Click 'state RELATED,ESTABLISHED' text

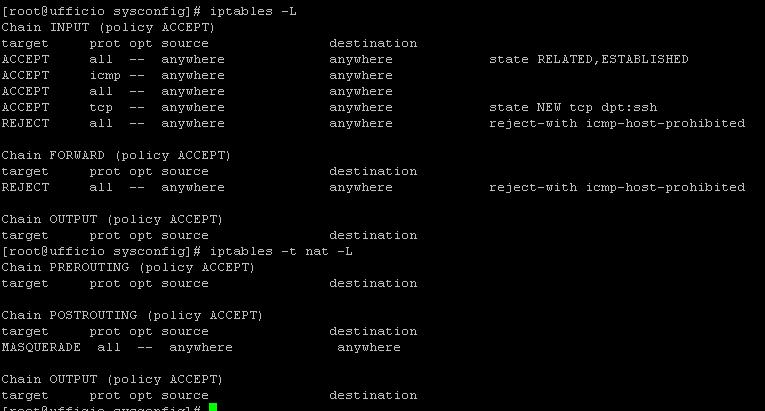[x=588, y=59]
